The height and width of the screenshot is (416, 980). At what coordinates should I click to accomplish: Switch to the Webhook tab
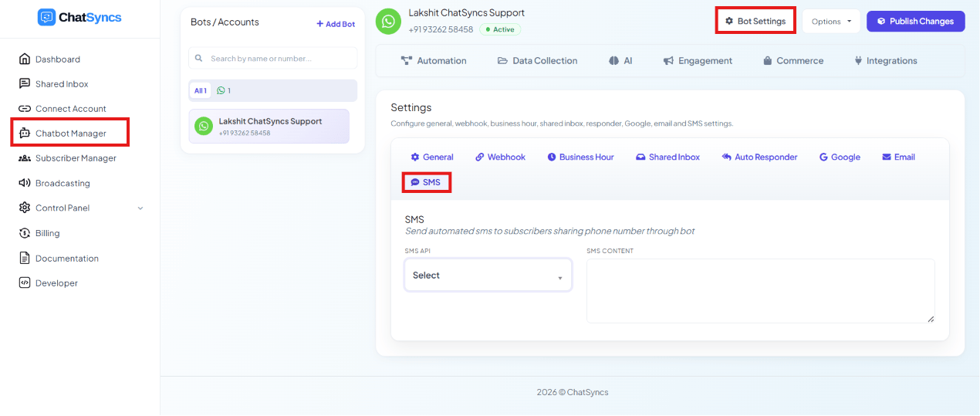click(500, 157)
